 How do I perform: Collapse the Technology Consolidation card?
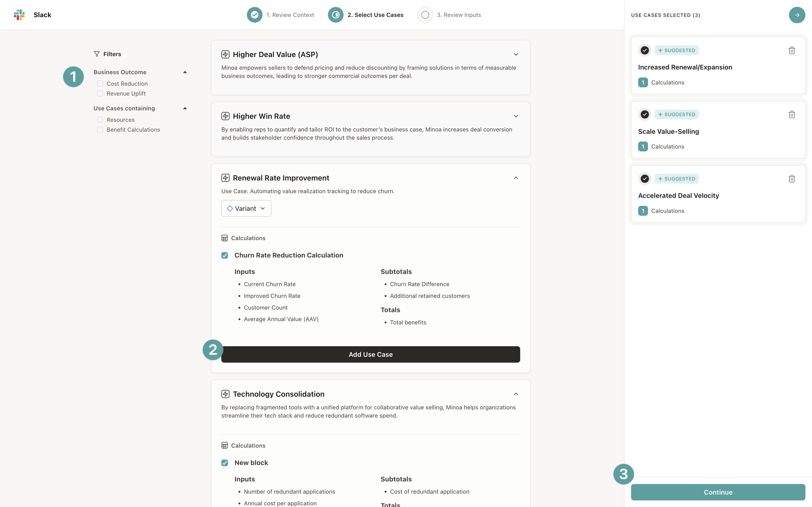click(516, 394)
